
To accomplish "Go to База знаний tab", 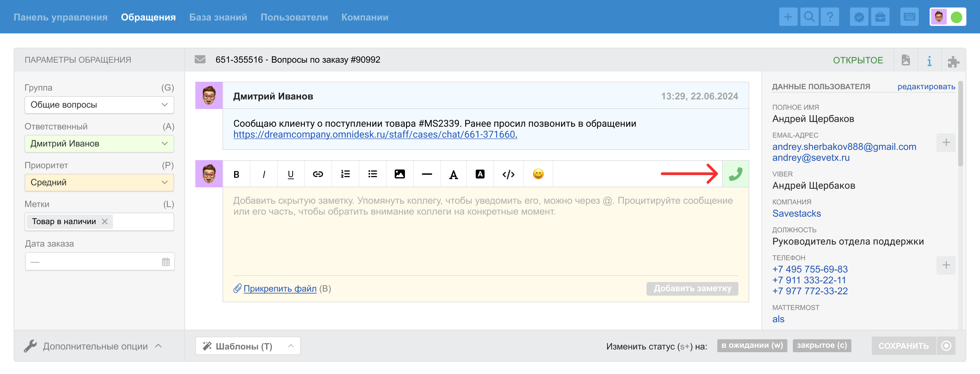I will point(218,17).
